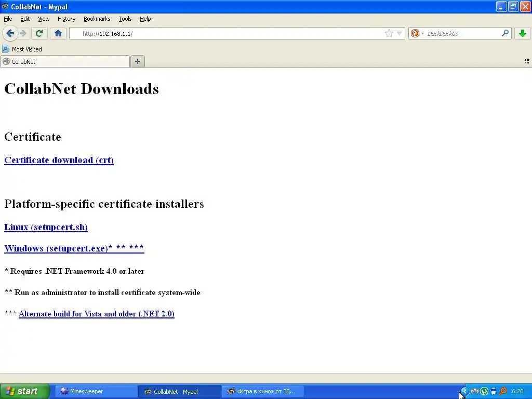The width and height of the screenshot is (532, 399).
Task: Open the Windows Start button
Action: [x=25, y=391]
